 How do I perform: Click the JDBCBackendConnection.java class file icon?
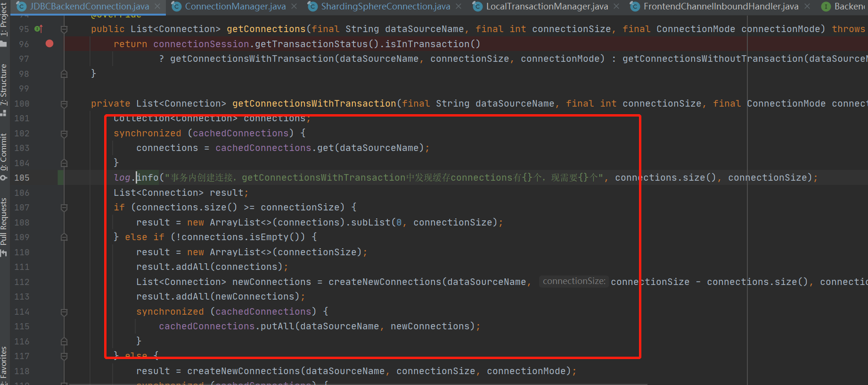pyautogui.click(x=21, y=6)
